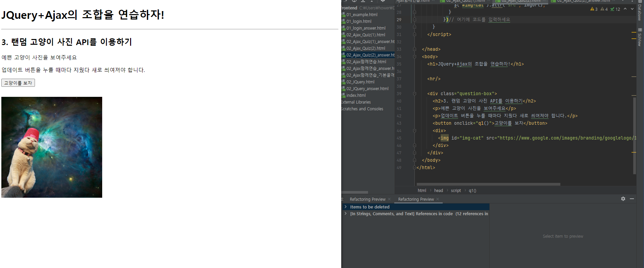Expand 'Items to be deleted' node
Image resolution: width=644 pixels, height=268 pixels.
[x=345, y=207]
